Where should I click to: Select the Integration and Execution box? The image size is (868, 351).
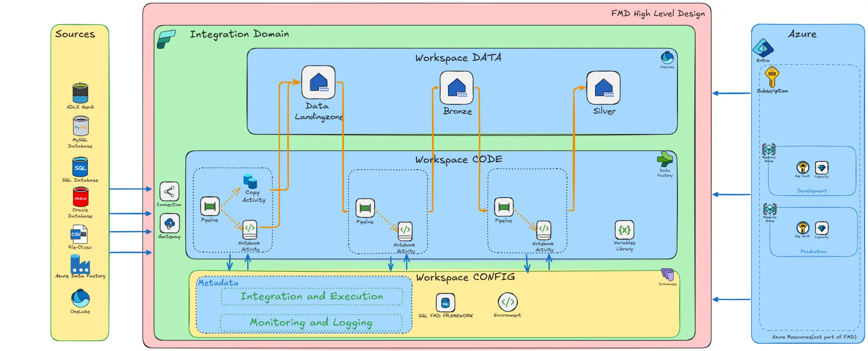pyautogui.click(x=311, y=296)
